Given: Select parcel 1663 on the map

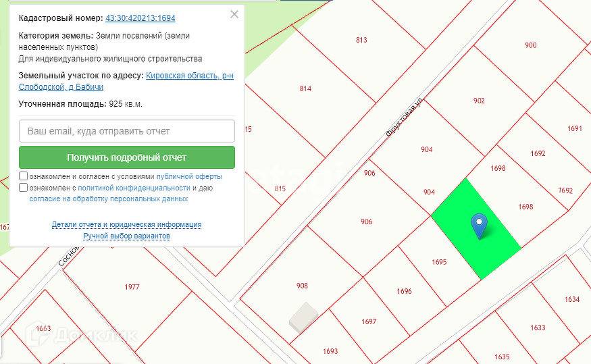Looking at the screenshot, I should coord(43,329).
